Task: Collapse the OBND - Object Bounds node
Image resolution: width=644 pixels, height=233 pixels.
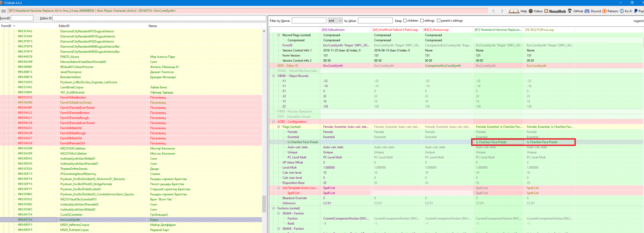Action: 274,76
